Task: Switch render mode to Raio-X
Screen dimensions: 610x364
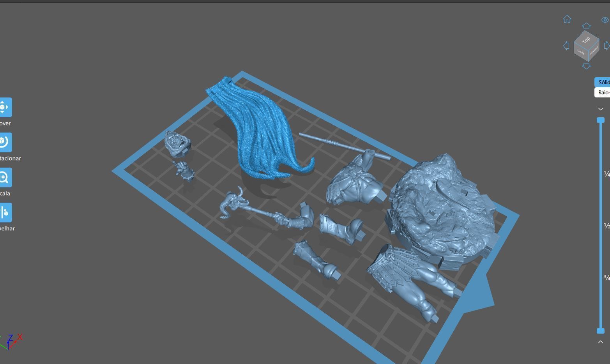Action: (602, 92)
